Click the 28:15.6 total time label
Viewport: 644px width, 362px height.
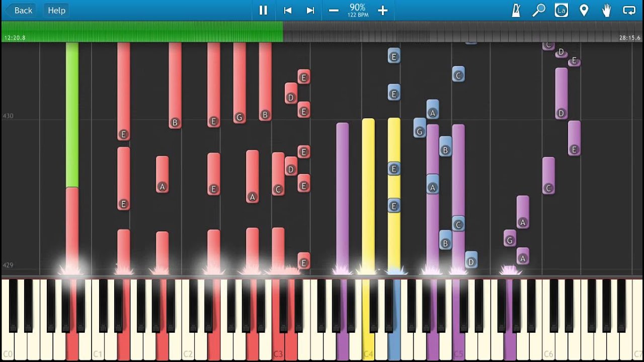tap(629, 38)
